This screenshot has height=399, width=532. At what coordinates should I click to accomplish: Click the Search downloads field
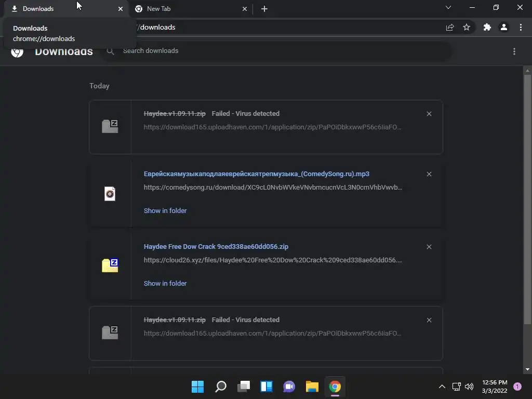pyautogui.click(x=276, y=51)
